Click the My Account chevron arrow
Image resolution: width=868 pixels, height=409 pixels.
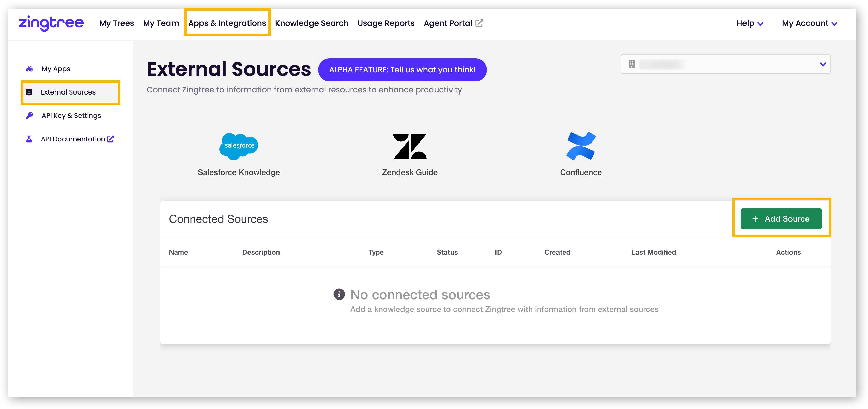[834, 24]
